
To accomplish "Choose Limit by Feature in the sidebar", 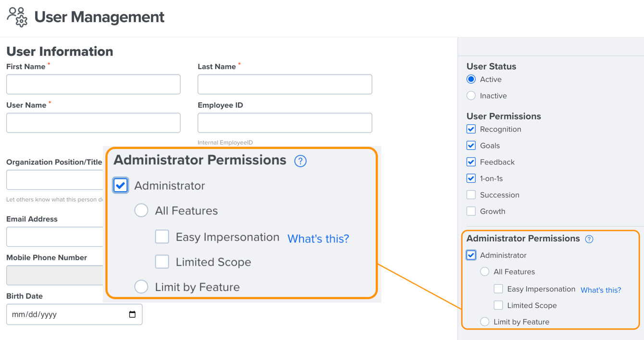I will 484,322.
